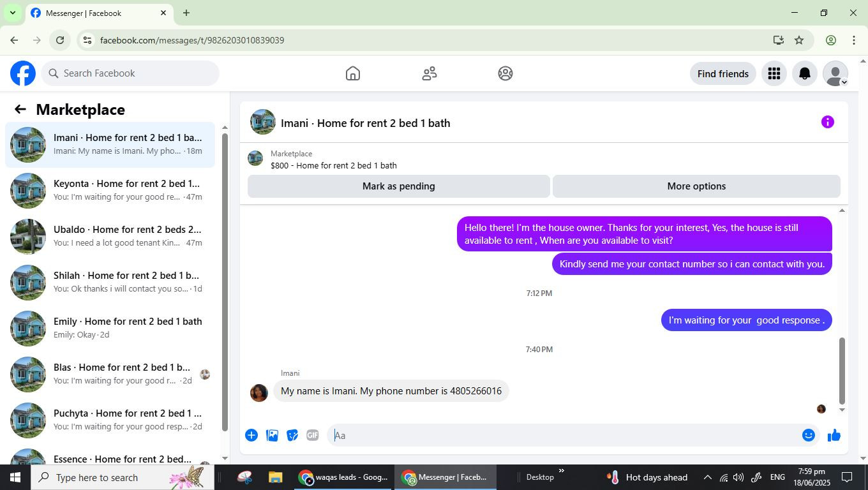Go to the Facebook logo home
868x490 pixels.
pyautogui.click(x=23, y=73)
